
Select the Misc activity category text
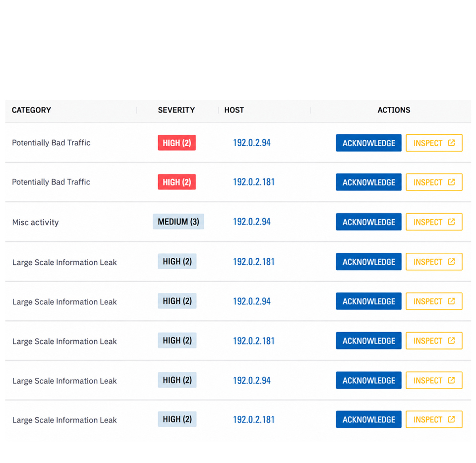(x=36, y=223)
